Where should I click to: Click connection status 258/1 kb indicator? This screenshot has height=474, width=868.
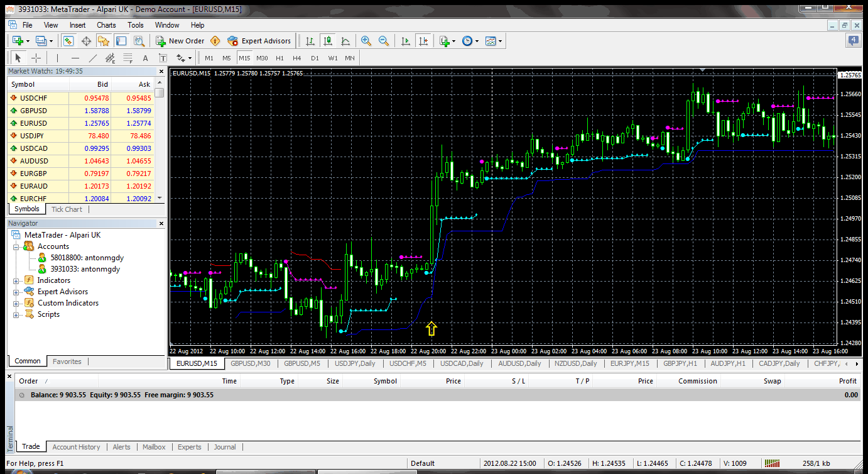point(816,463)
